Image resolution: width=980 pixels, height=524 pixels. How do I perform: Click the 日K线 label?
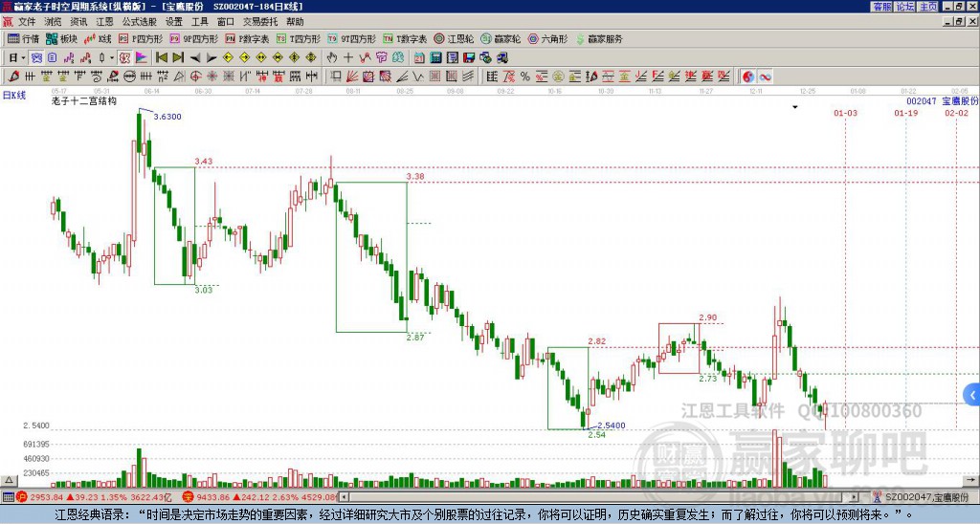click(14, 95)
